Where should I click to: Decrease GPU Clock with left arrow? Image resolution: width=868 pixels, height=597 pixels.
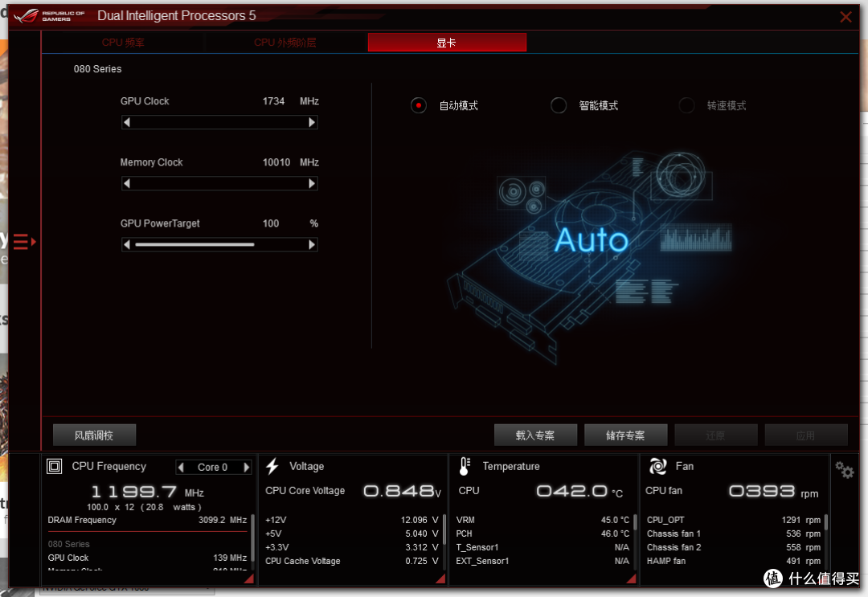[127, 122]
